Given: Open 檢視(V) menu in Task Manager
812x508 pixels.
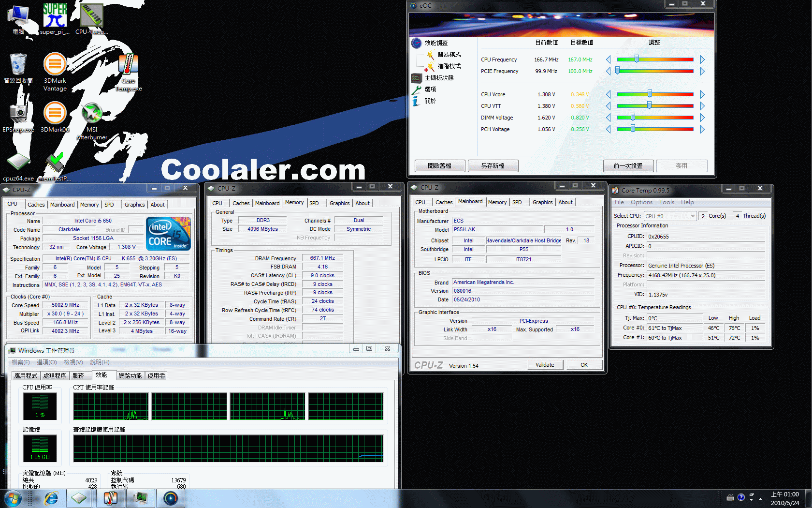Looking at the screenshot, I should [73, 362].
